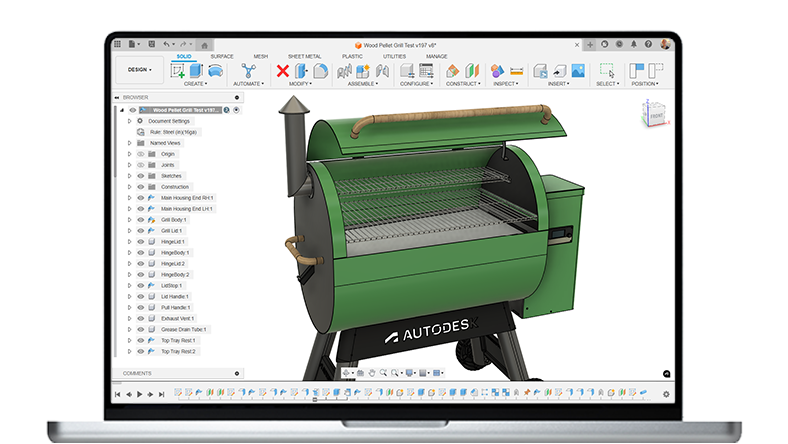
Task: Click the Undo arrow
Action: coord(166,44)
